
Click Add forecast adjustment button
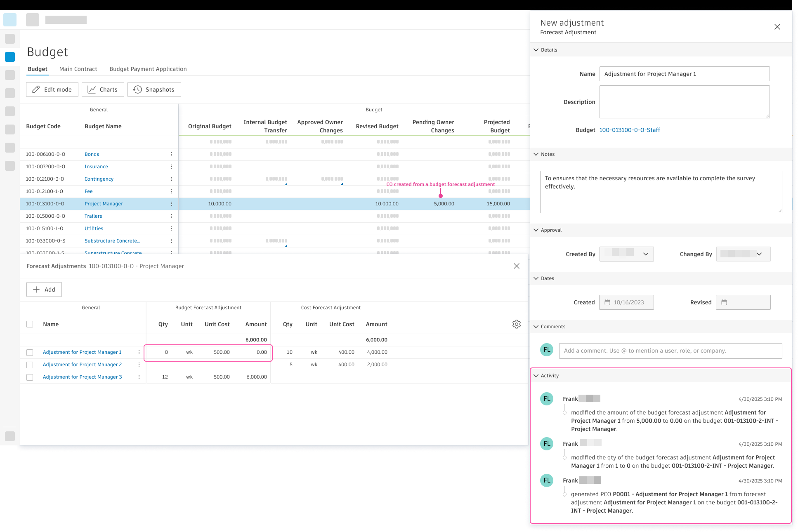(x=44, y=290)
